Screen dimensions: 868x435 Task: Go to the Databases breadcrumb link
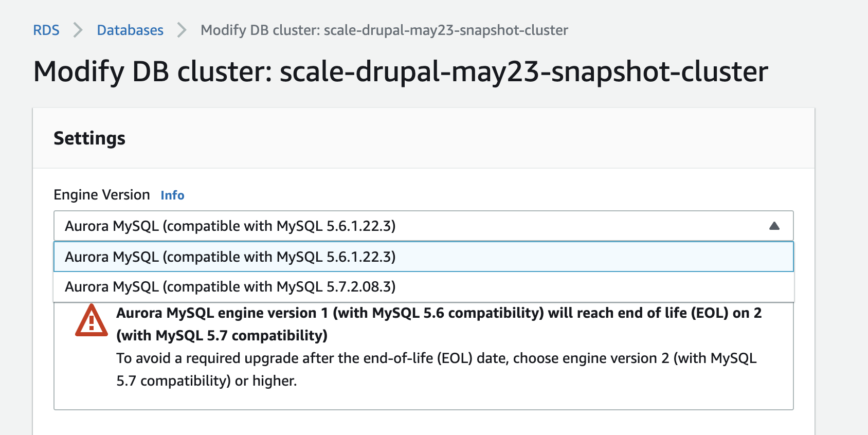point(130,30)
